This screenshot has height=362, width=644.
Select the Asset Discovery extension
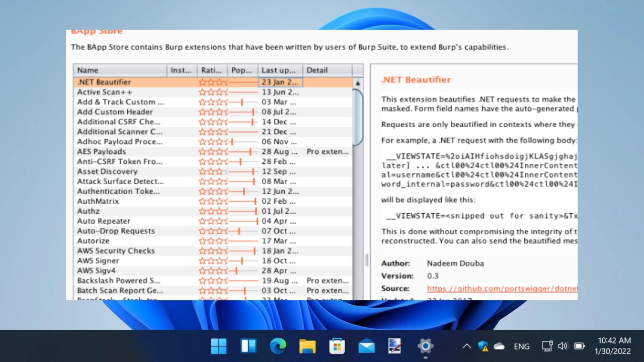(x=213, y=171)
